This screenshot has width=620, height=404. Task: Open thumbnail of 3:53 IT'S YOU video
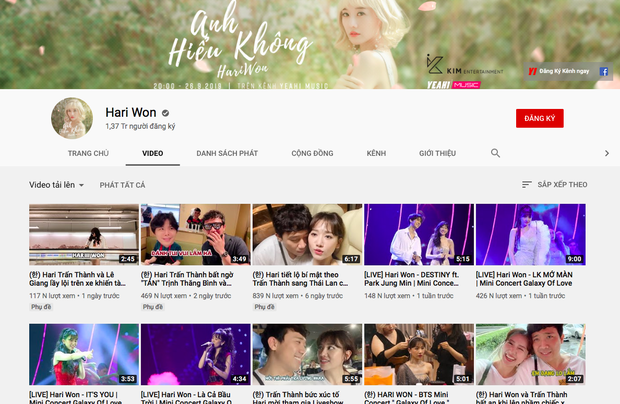(84, 354)
